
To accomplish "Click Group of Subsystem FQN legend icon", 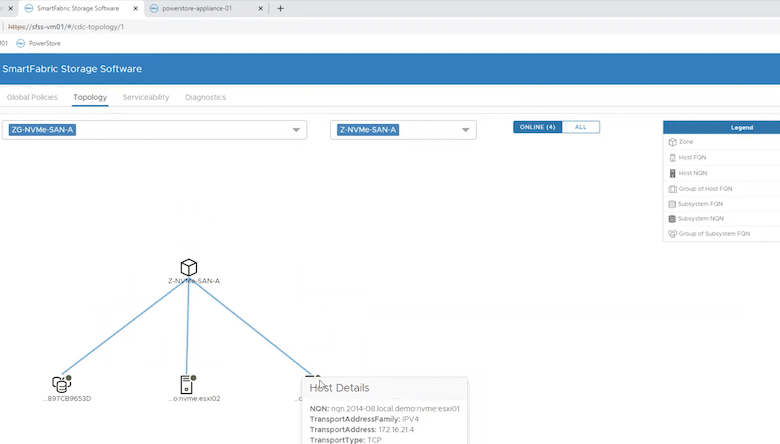I will click(672, 234).
